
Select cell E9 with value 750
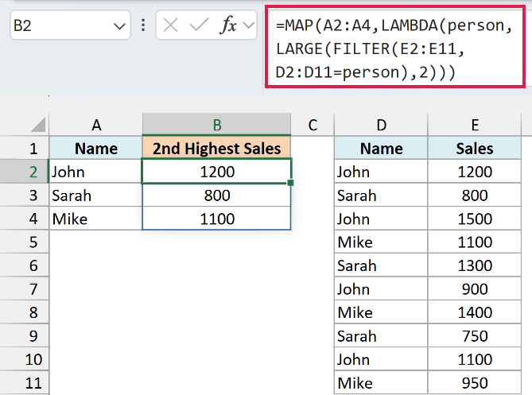tap(474, 336)
